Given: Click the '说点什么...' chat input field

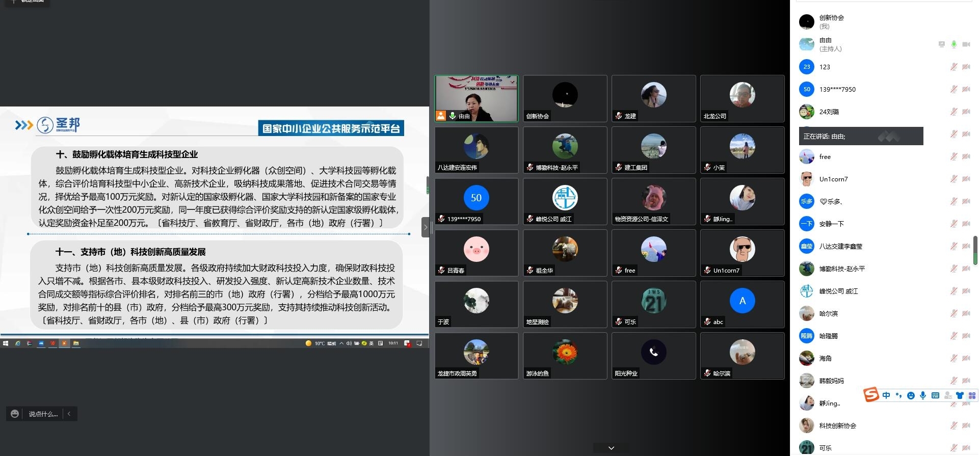Looking at the screenshot, I should pyautogui.click(x=43, y=414).
